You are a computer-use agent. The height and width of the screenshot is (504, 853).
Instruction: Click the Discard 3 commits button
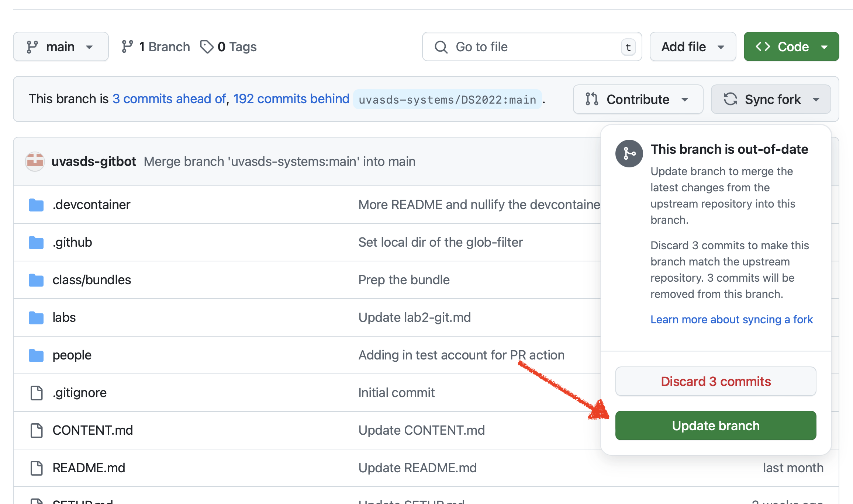pyautogui.click(x=715, y=381)
